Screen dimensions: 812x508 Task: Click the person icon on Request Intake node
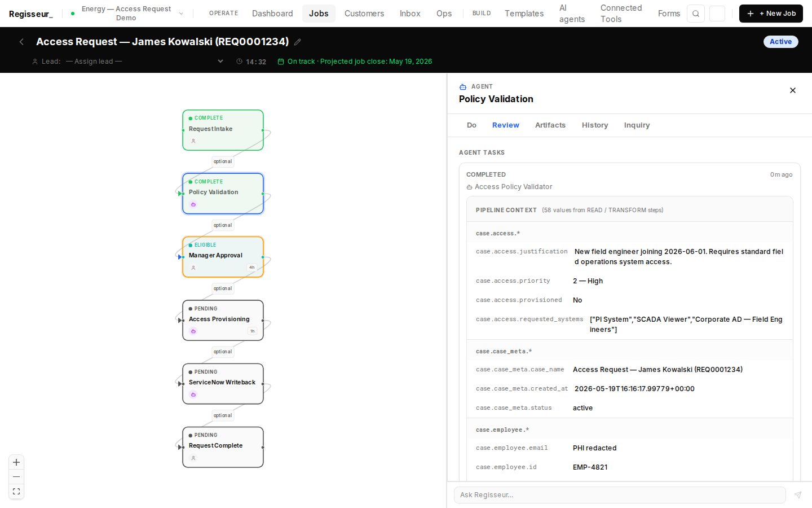point(193,141)
